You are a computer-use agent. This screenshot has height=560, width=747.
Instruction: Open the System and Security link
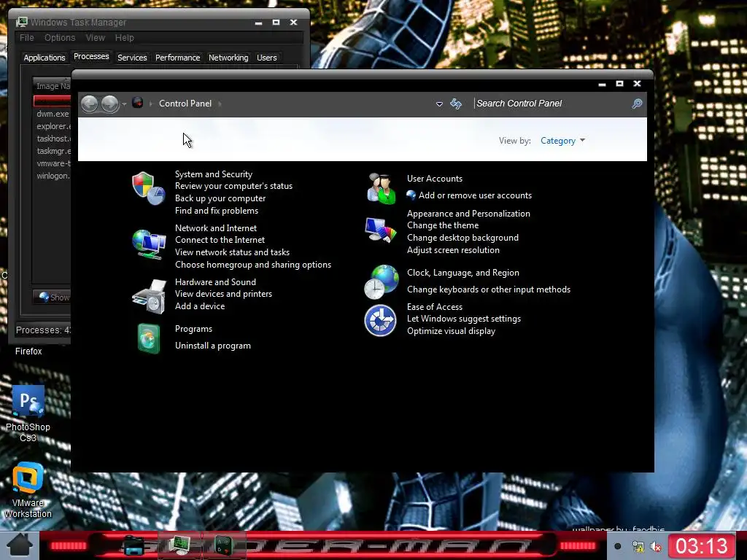tap(214, 174)
